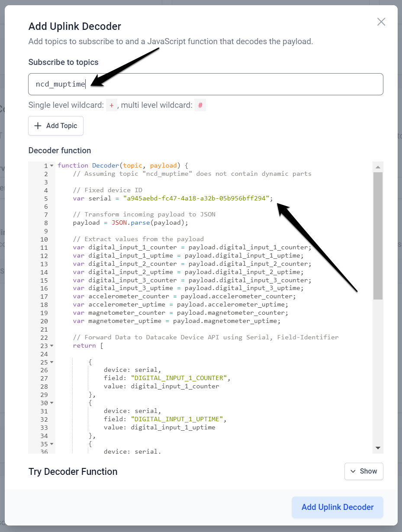Click the Add Uplink Decoder button
This screenshot has height=532, width=402.
(337, 507)
